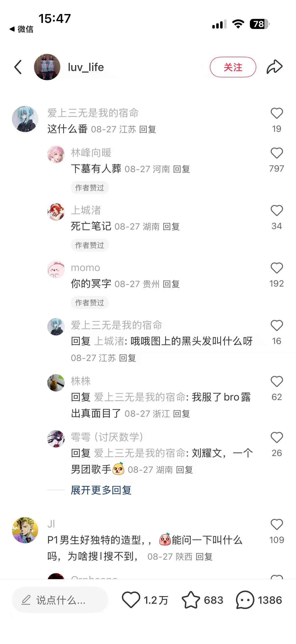Image resolution: width=296 pixels, height=644 pixels.
Task: Favorite the post with star icon 683
Action: pyautogui.click(x=191, y=600)
